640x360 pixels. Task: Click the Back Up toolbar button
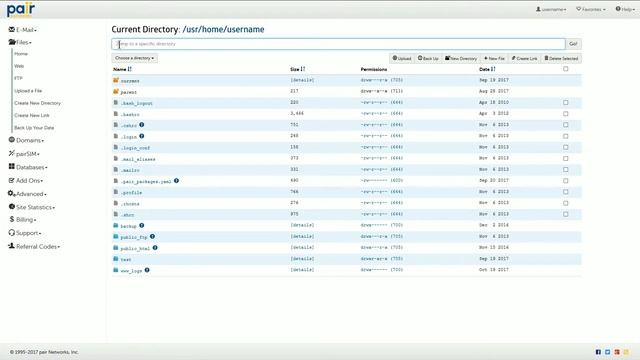428,58
